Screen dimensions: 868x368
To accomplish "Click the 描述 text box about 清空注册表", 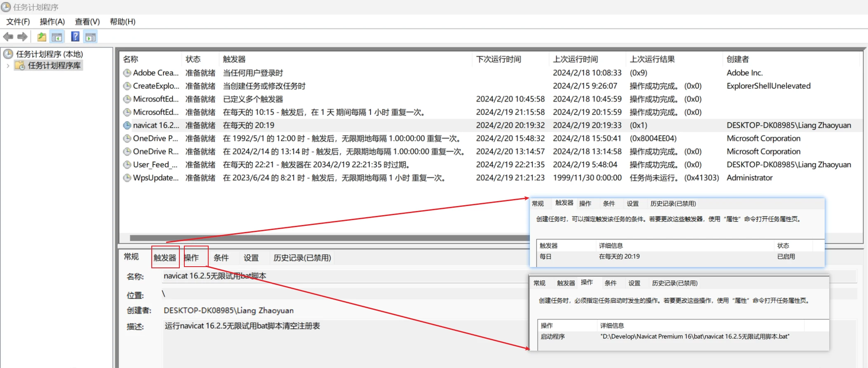I will tap(509, 344).
